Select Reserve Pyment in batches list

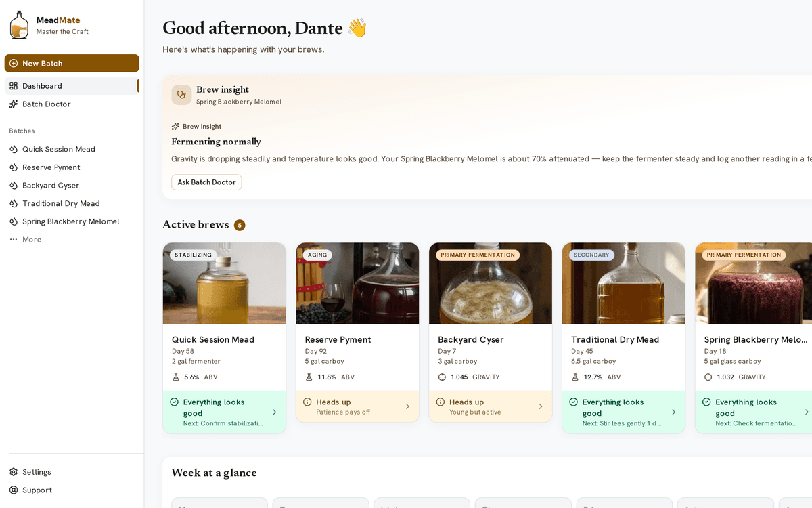pyautogui.click(x=72, y=167)
